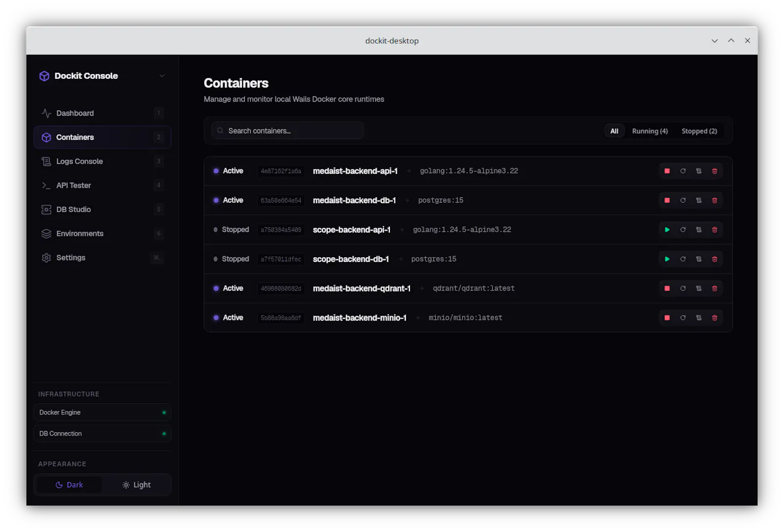View logs for medaist-backend-minio-1
784x532 pixels.
[x=699, y=318]
